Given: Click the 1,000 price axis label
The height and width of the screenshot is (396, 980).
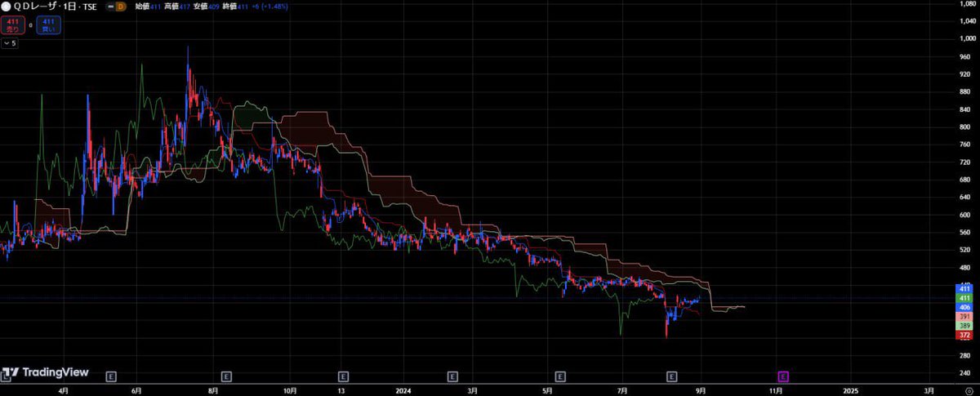Looking at the screenshot, I should click(966, 38).
